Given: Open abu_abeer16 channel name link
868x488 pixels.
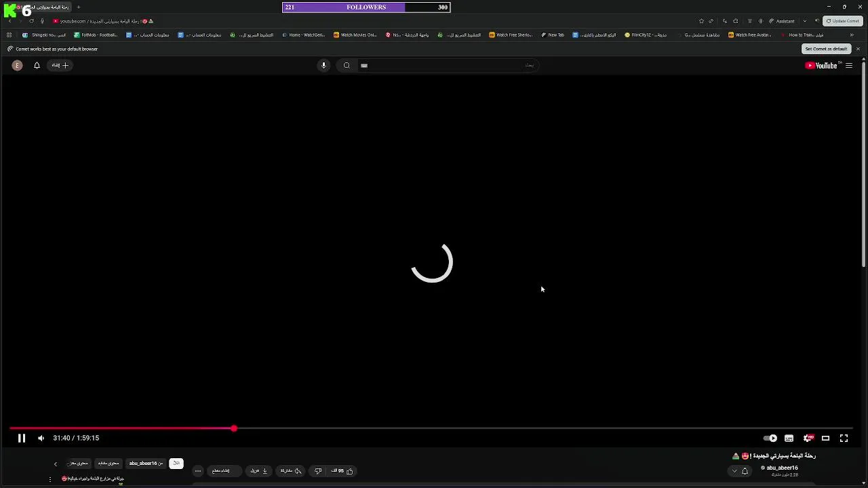Looking at the screenshot, I should (782, 468).
